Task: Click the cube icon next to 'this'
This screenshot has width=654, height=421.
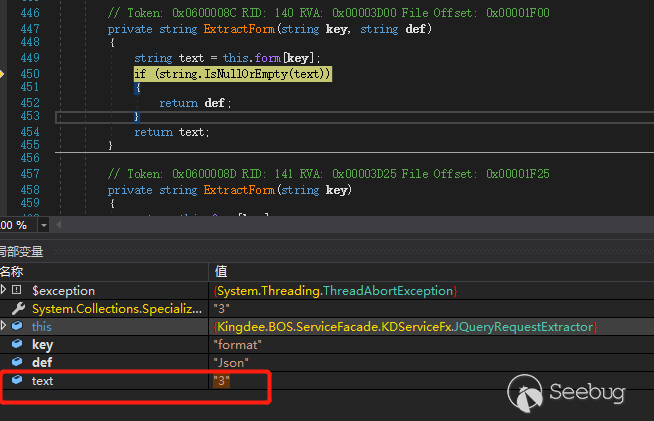Action: coord(17,325)
